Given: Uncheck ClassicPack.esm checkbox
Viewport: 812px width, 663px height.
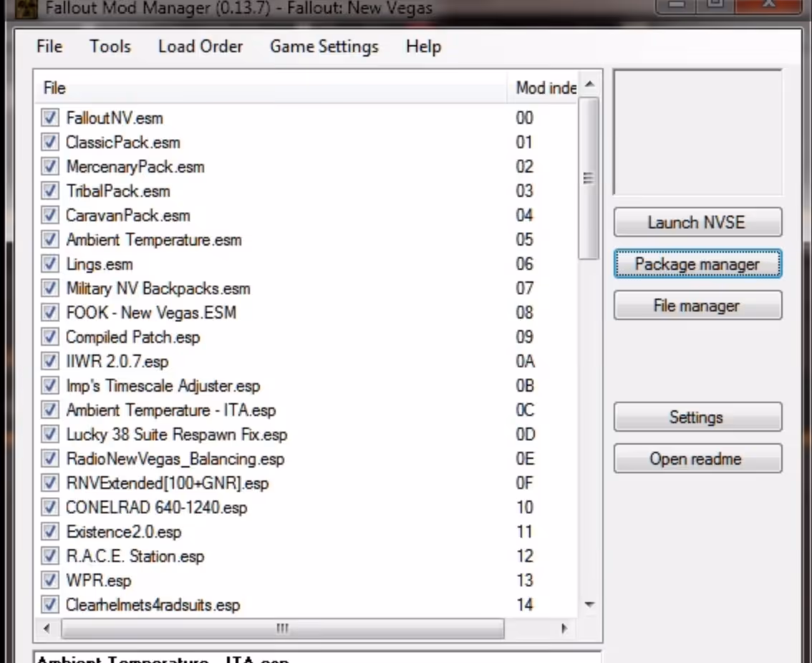Looking at the screenshot, I should tap(49, 142).
